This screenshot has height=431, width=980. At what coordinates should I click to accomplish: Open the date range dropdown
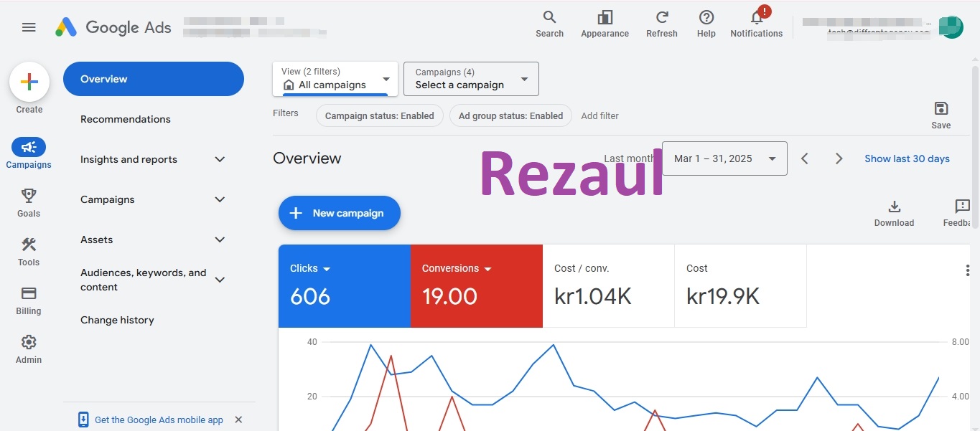tap(724, 158)
